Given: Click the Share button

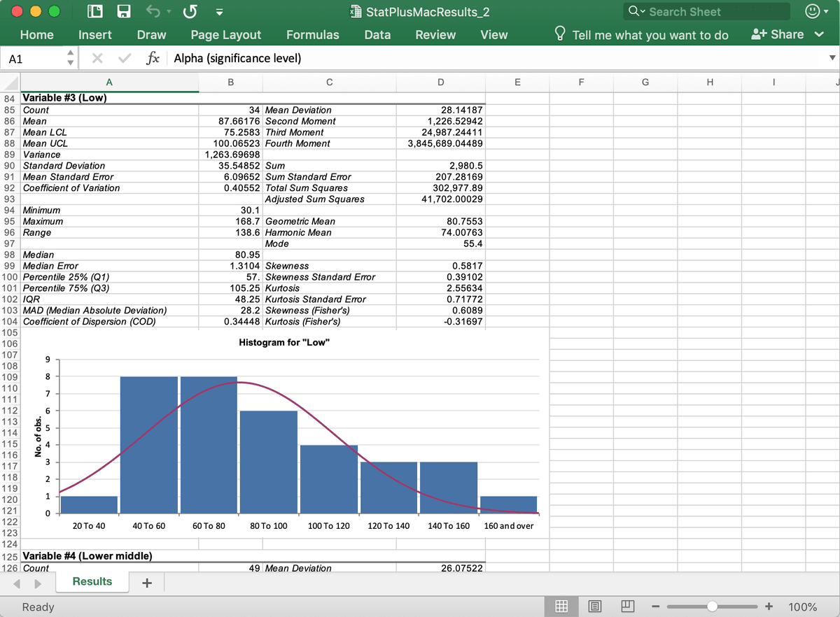Looking at the screenshot, I should click(777, 35).
